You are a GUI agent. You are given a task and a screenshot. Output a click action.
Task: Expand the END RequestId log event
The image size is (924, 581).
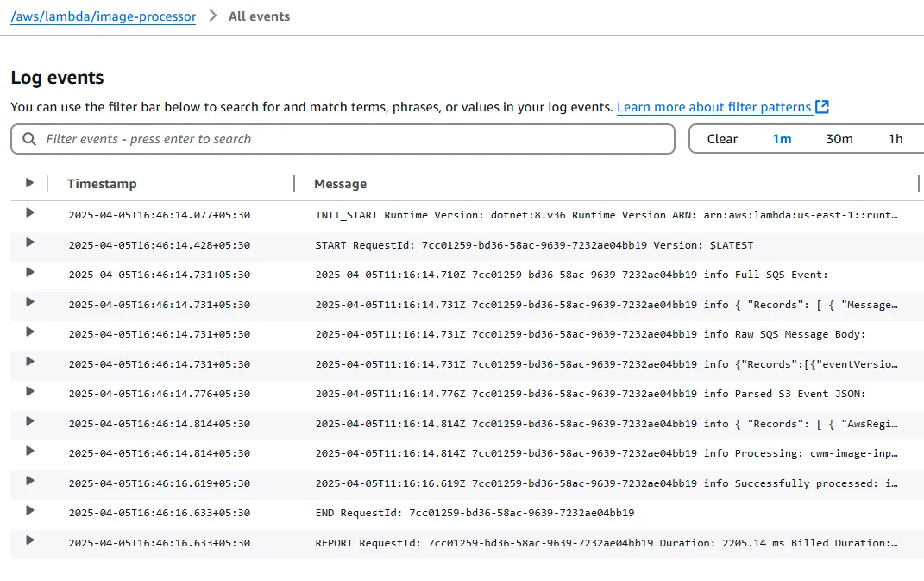tap(28, 514)
